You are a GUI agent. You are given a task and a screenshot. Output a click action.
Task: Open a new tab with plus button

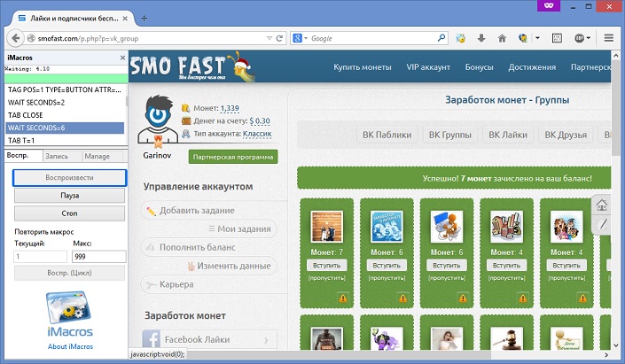coord(144,19)
